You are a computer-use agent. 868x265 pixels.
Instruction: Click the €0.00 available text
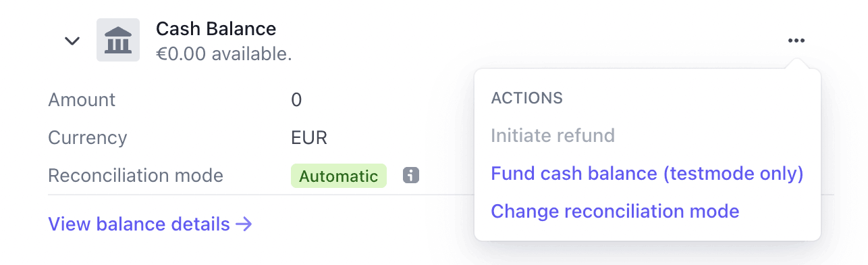pos(224,54)
